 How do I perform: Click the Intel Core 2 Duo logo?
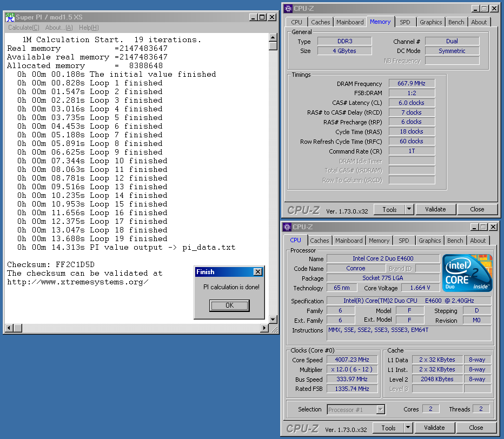tap(467, 273)
